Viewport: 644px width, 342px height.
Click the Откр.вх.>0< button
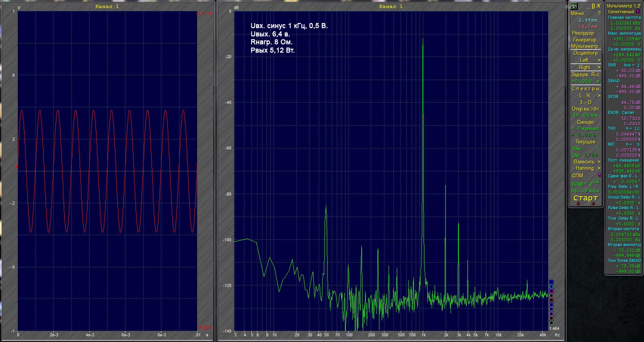585,109
